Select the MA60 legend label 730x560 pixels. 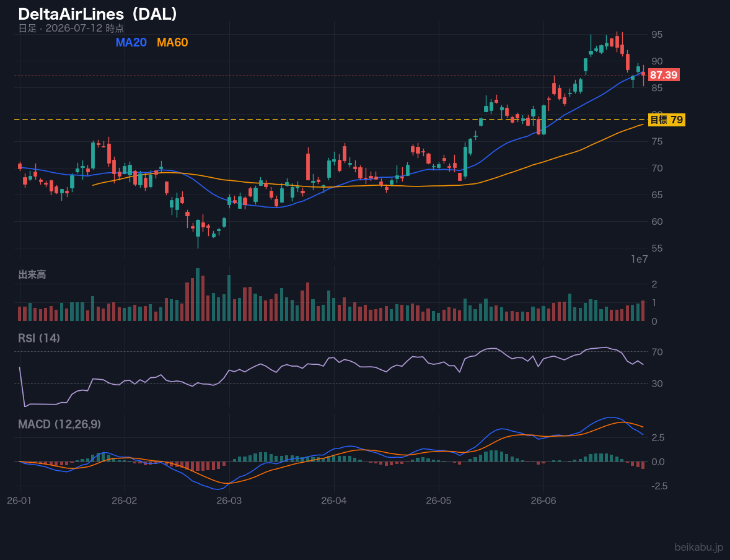(x=172, y=42)
